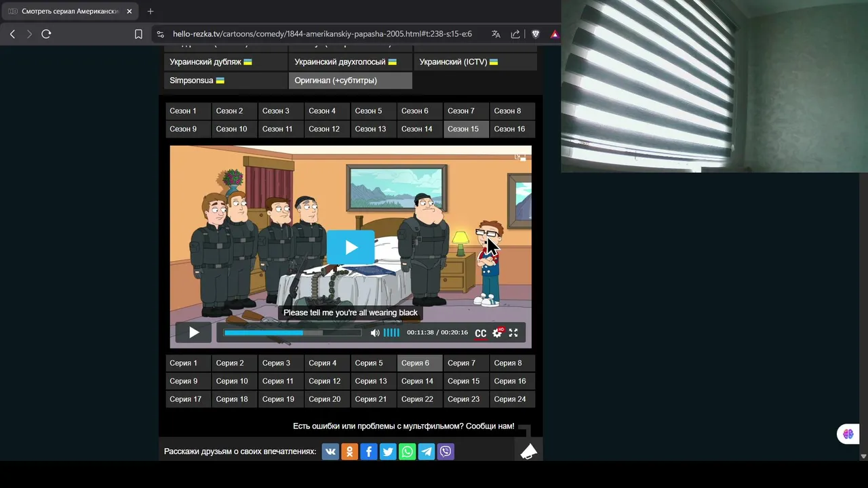Toggle CC subtitles in the player
Screen dimensions: 868x488
(x=480, y=333)
